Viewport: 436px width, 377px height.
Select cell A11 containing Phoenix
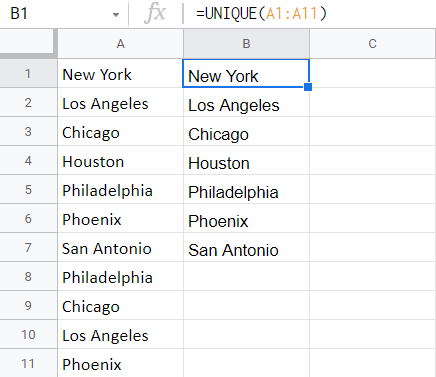pyautogui.click(x=120, y=363)
